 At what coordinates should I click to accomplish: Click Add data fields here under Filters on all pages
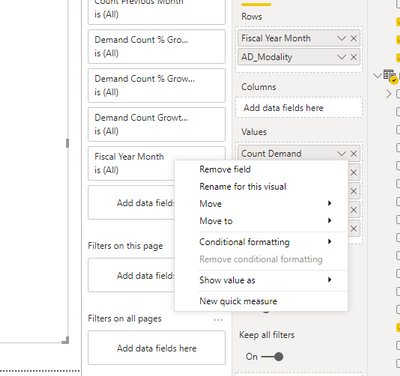tap(157, 348)
